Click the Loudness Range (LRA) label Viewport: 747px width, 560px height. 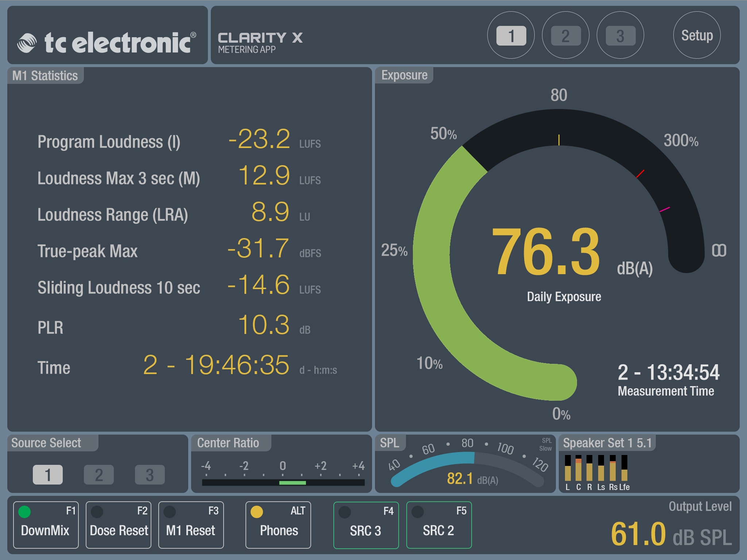pos(113,215)
